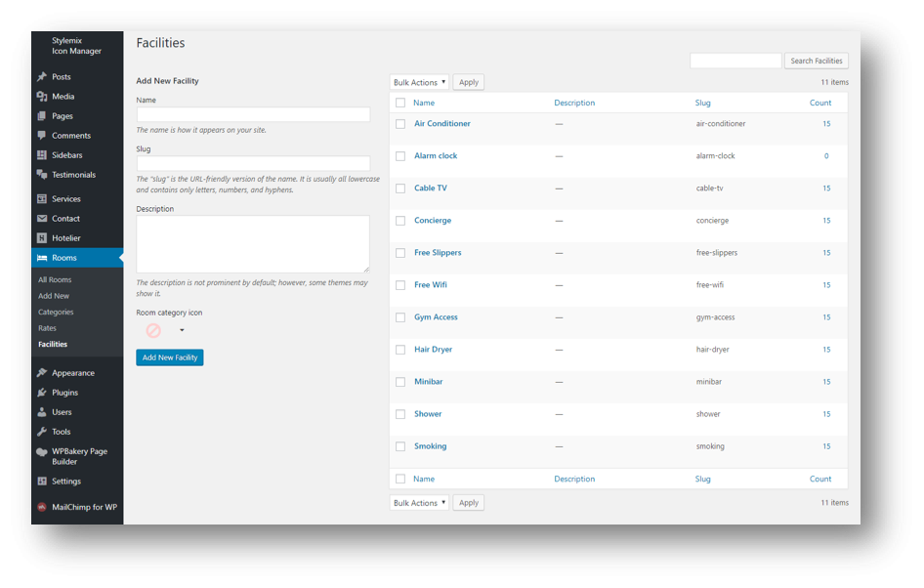Viewport: 924px width, 588px height.
Task: Open Users via the person icon
Action: tap(42, 412)
